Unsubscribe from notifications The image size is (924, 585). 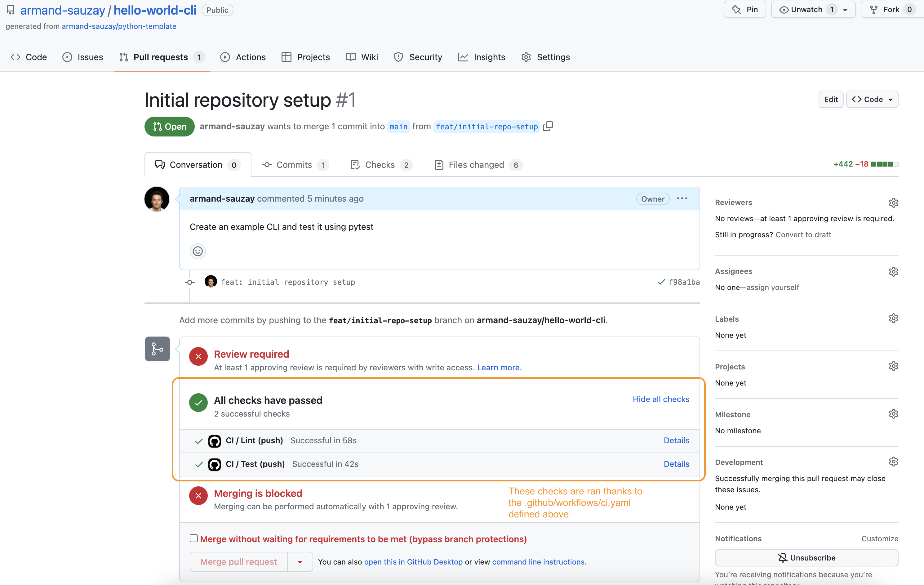point(806,558)
